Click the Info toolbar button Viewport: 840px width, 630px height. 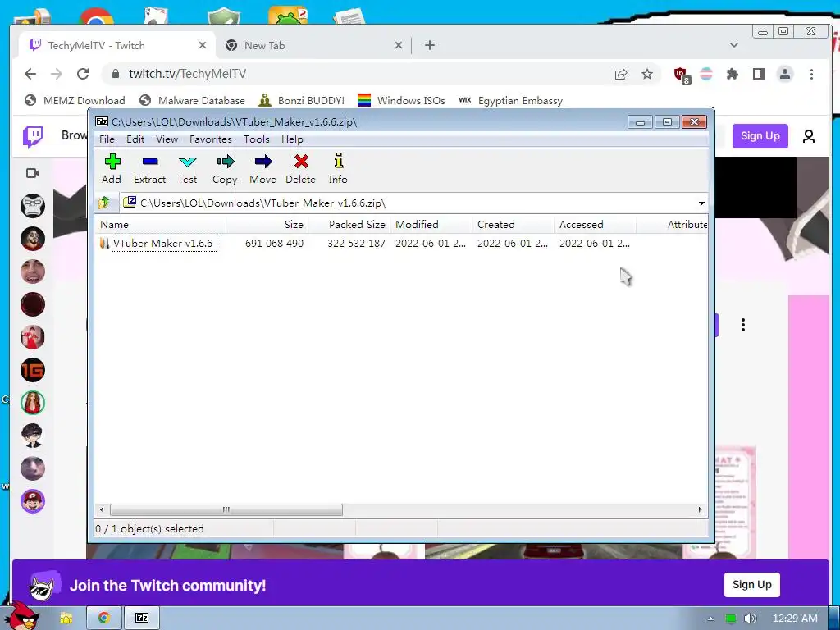click(338, 169)
